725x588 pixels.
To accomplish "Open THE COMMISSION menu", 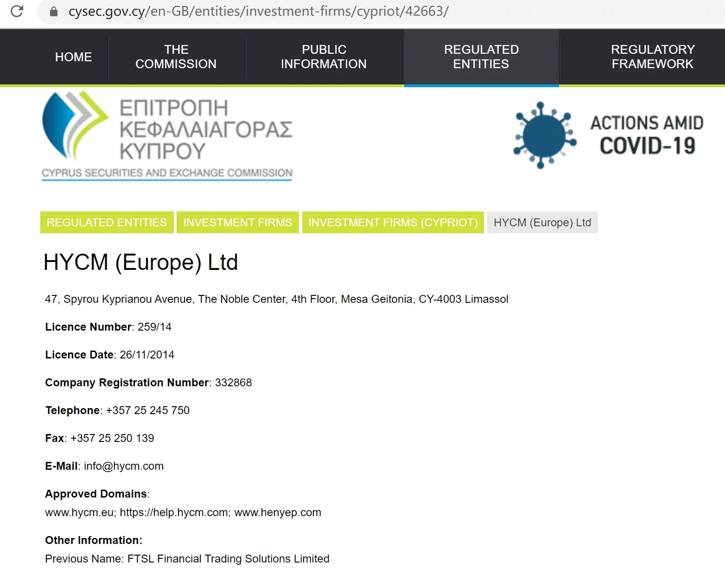I will 176,57.
